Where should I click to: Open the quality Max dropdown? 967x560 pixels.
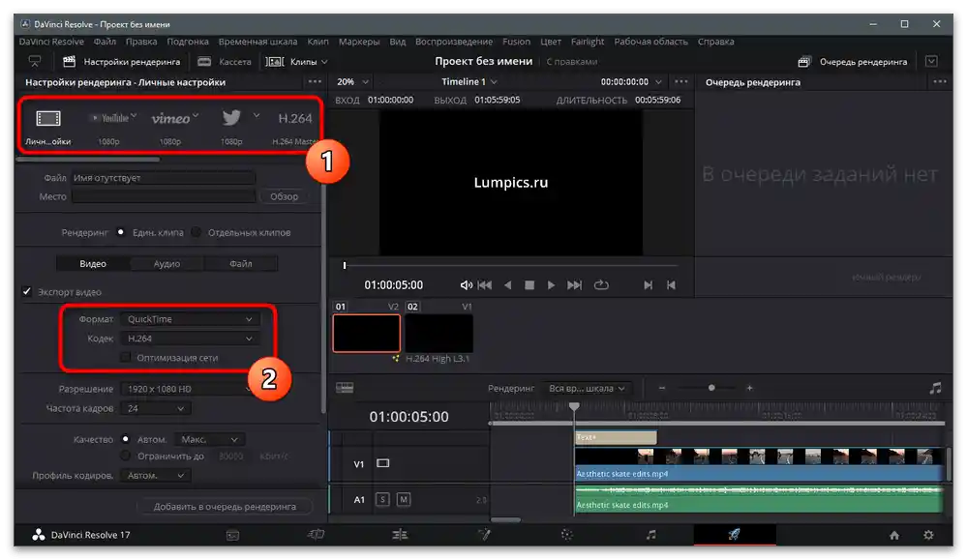click(210, 439)
